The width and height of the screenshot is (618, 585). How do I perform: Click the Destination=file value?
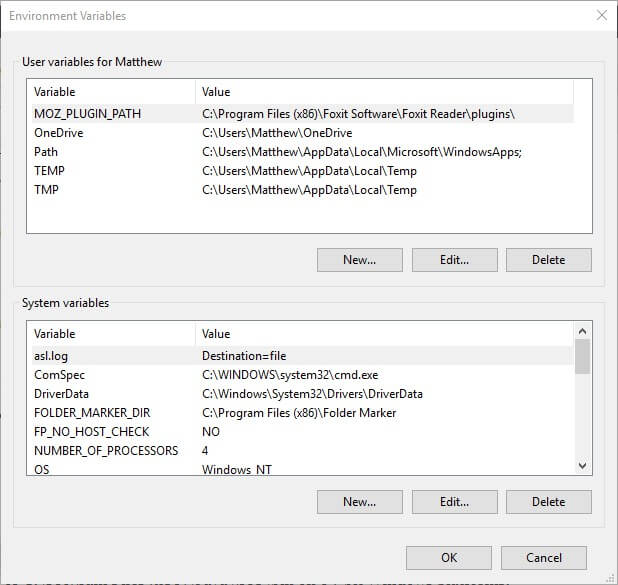point(244,356)
